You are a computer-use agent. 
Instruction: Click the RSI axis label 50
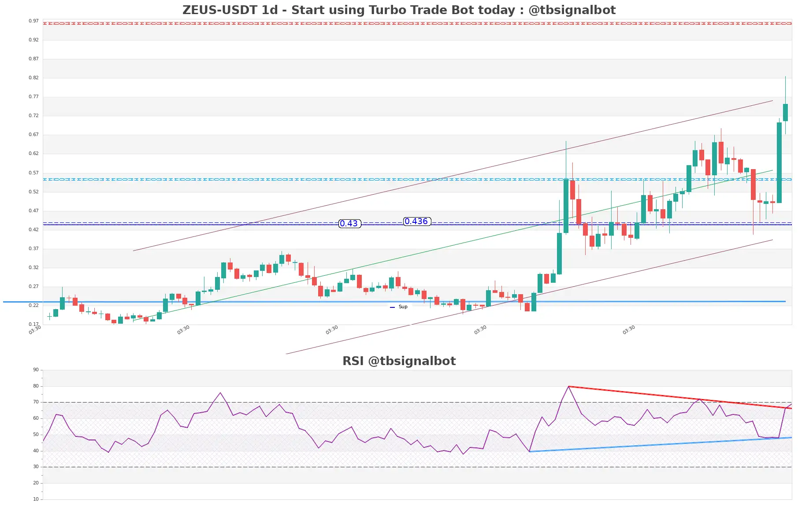coord(36,435)
